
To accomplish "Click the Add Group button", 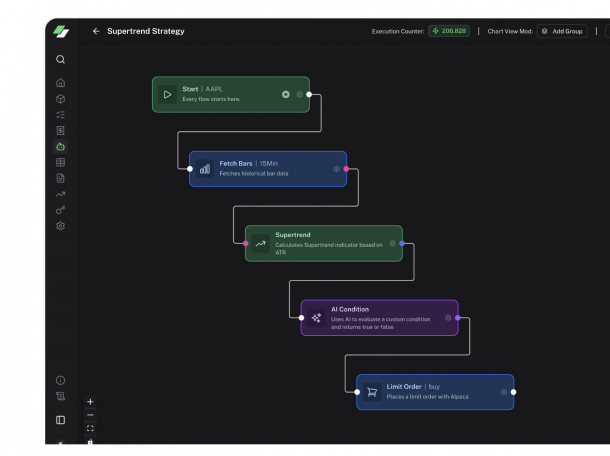I will [562, 31].
